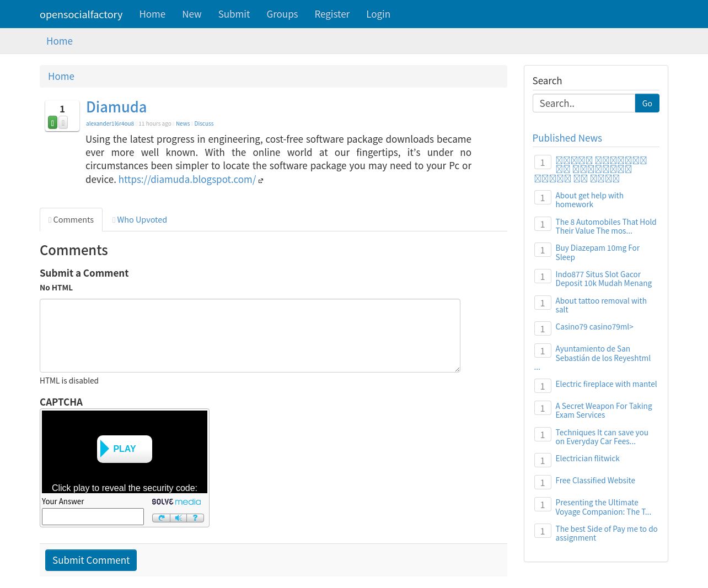Open the Submit menu item

(234, 14)
